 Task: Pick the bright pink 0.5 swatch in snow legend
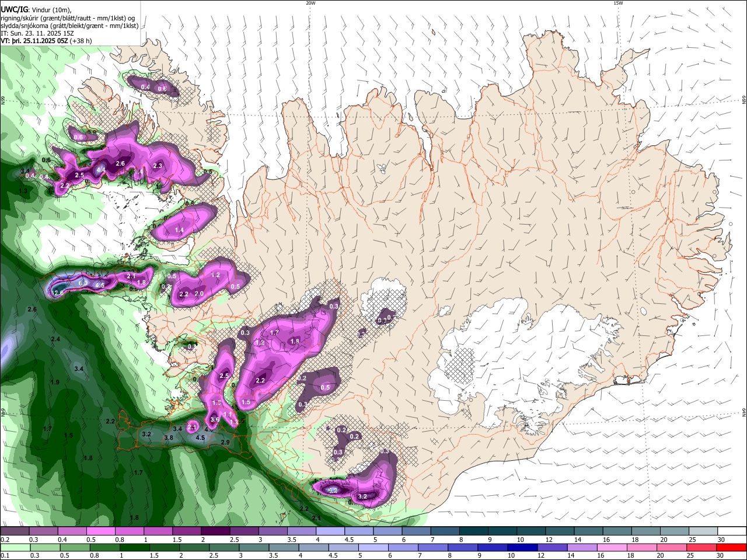click(100, 531)
